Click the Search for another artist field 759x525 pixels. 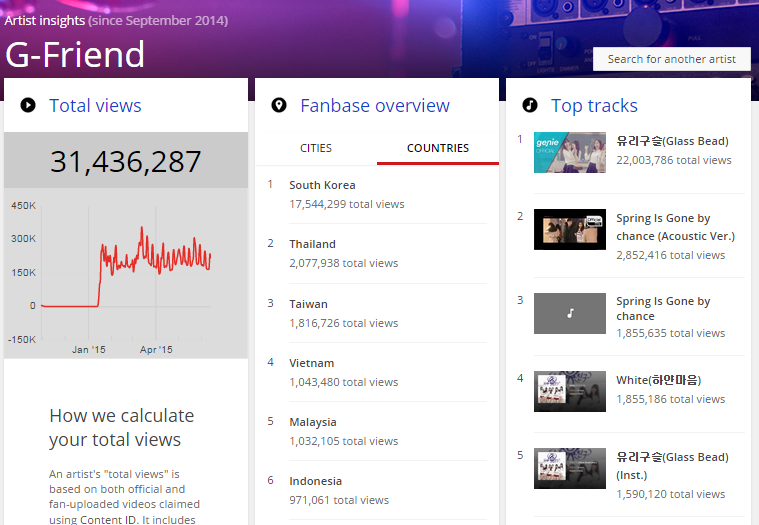(x=672, y=59)
